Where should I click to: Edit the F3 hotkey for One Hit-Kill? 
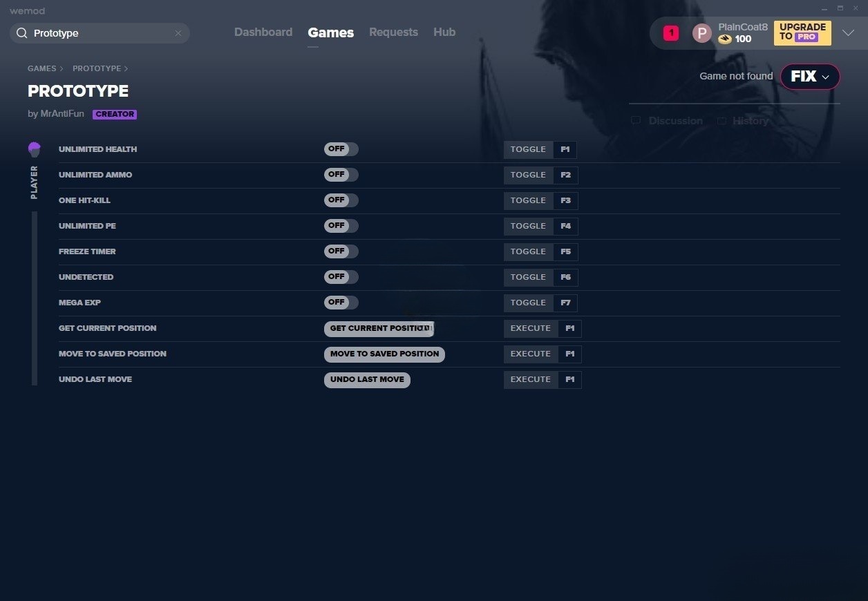click(565, 201)
